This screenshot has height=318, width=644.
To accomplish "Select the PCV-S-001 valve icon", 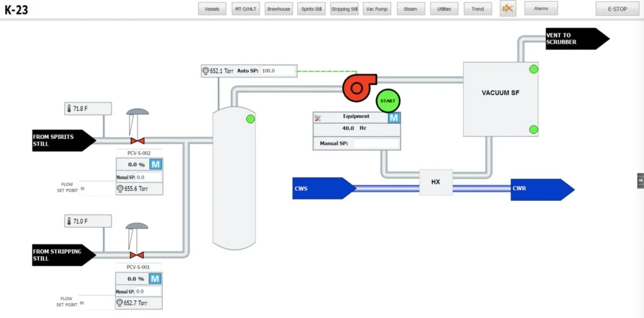I will [137, 256].
